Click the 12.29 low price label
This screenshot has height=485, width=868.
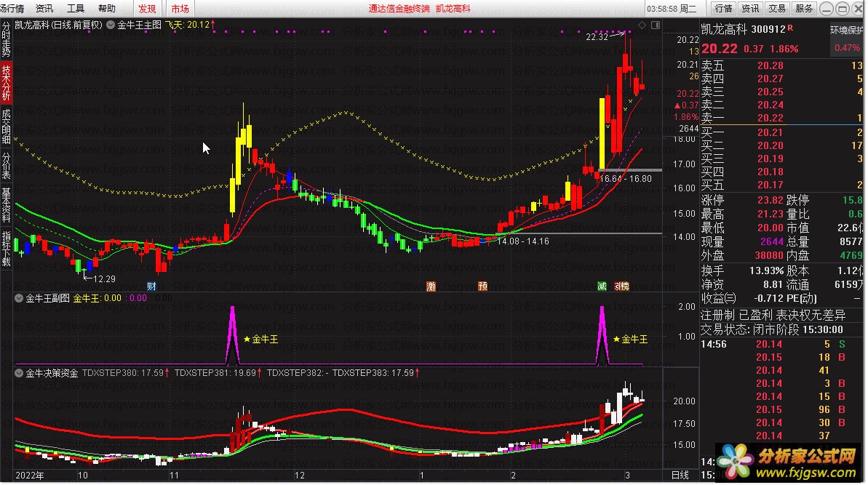click(104, 278)
